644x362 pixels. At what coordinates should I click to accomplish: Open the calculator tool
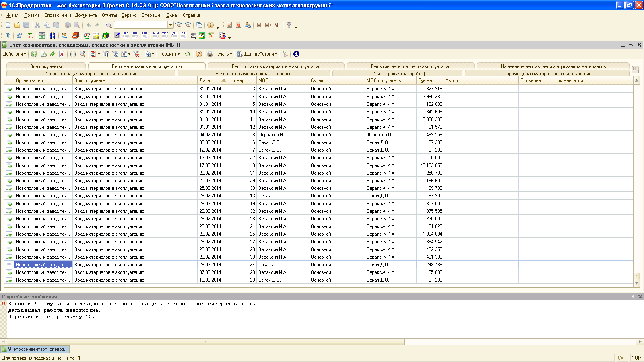[x=229, y=25]
